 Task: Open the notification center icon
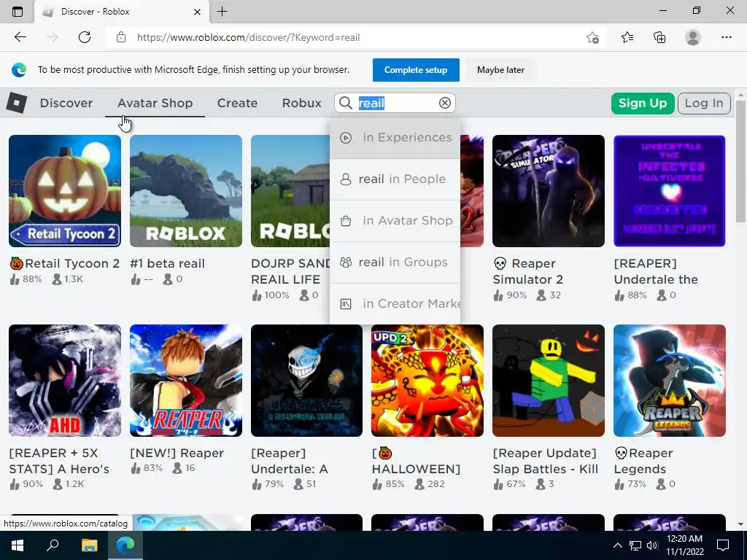click(723, 545)
